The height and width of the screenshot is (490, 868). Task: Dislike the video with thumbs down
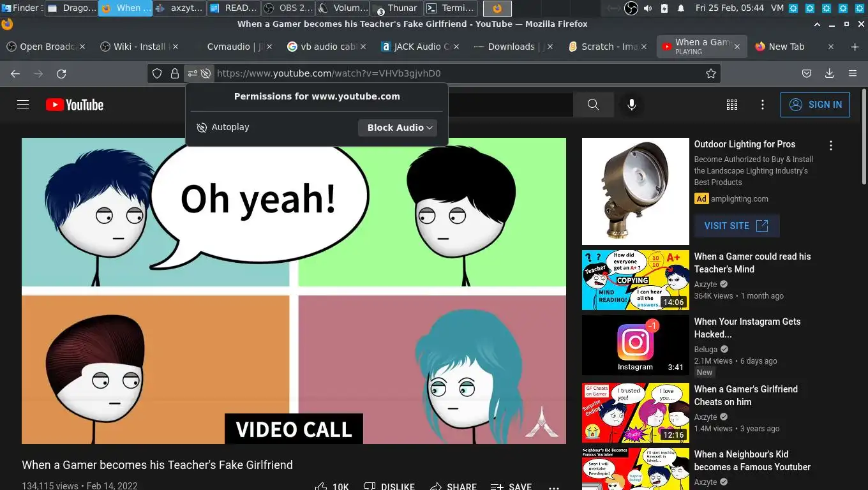click(389, 486)
